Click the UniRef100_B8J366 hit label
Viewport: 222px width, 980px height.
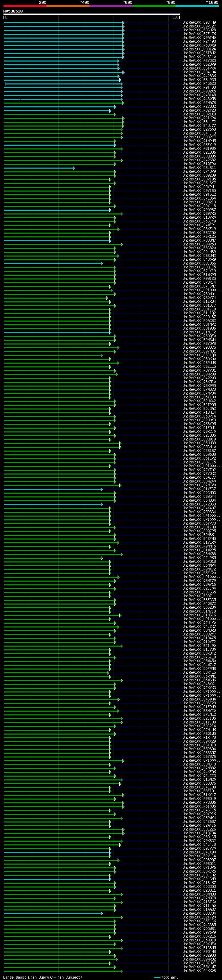click(x=199, y=263)
